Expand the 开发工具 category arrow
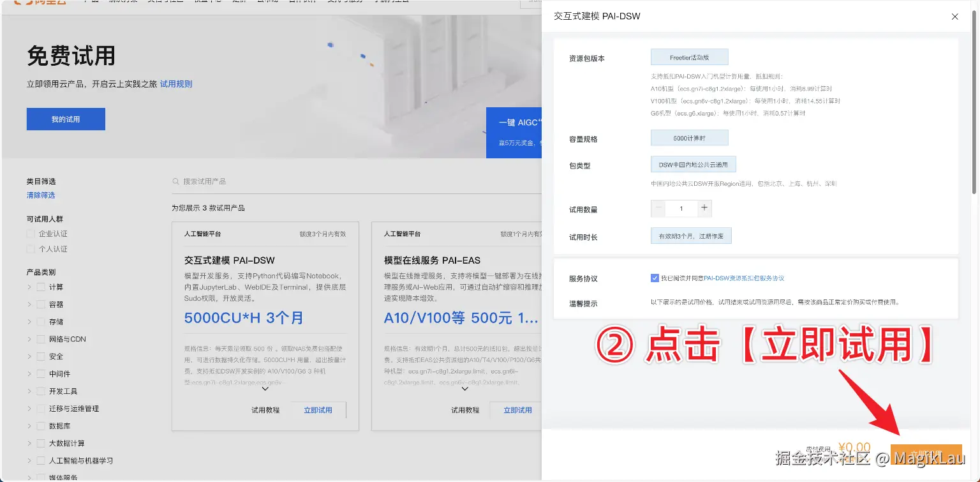Image resolution: width=980 pixels, height=482 pixels. tap(29, 391)
